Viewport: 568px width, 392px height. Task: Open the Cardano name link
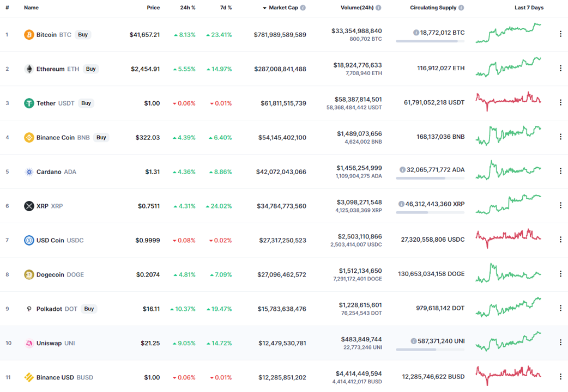(49, 171)
